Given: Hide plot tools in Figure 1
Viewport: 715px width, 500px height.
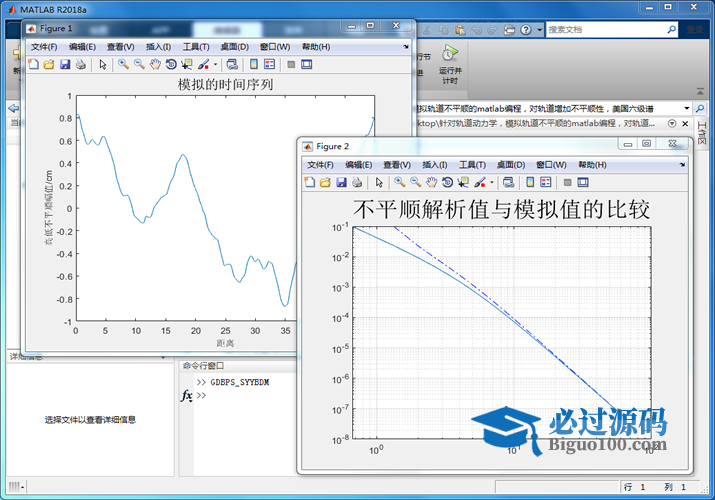Looking at the screenshot, I should [x=291, y=64].
